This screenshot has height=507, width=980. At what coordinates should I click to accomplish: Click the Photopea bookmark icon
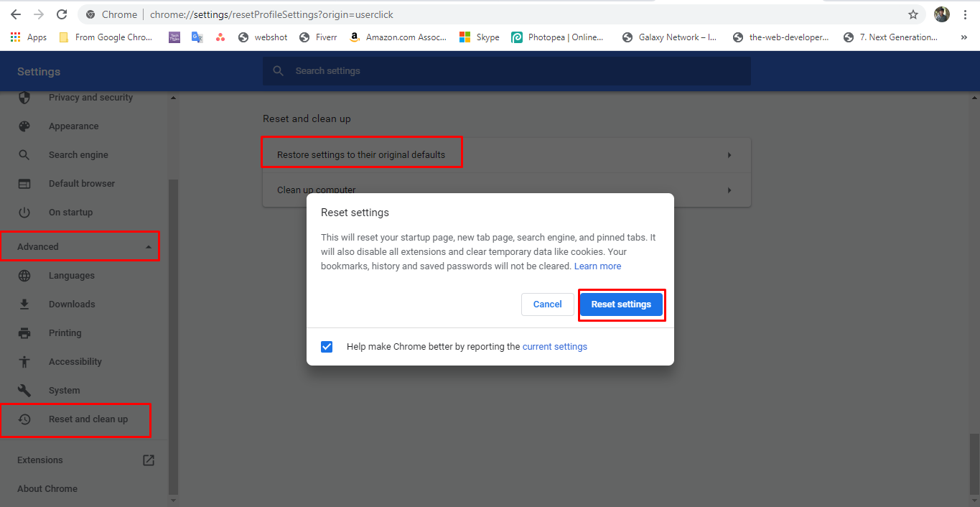517,37
